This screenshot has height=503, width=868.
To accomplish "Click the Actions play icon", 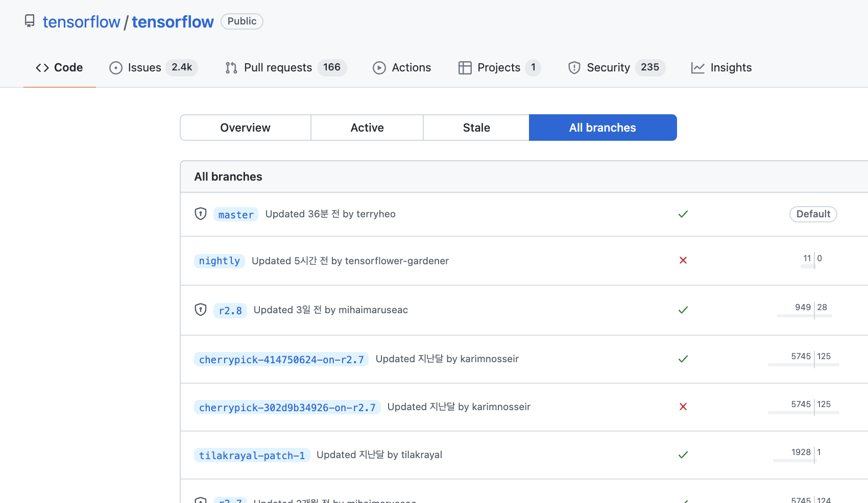I will (x=379, y=68).
